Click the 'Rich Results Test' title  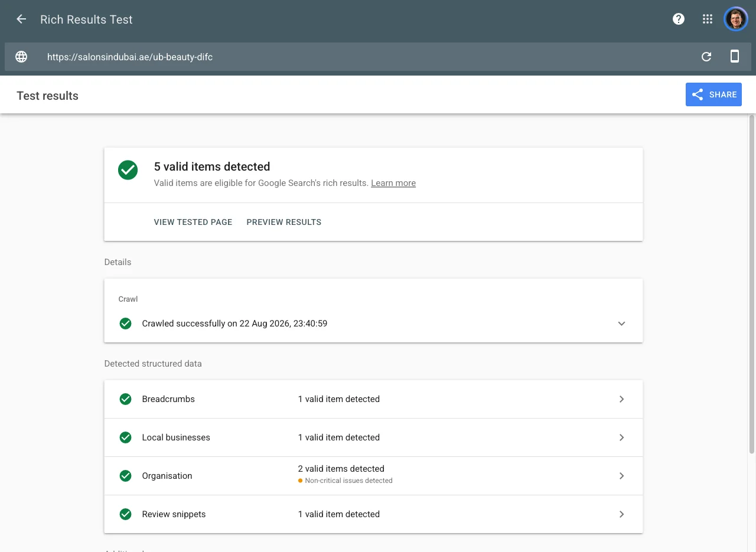tap(86, 19)
